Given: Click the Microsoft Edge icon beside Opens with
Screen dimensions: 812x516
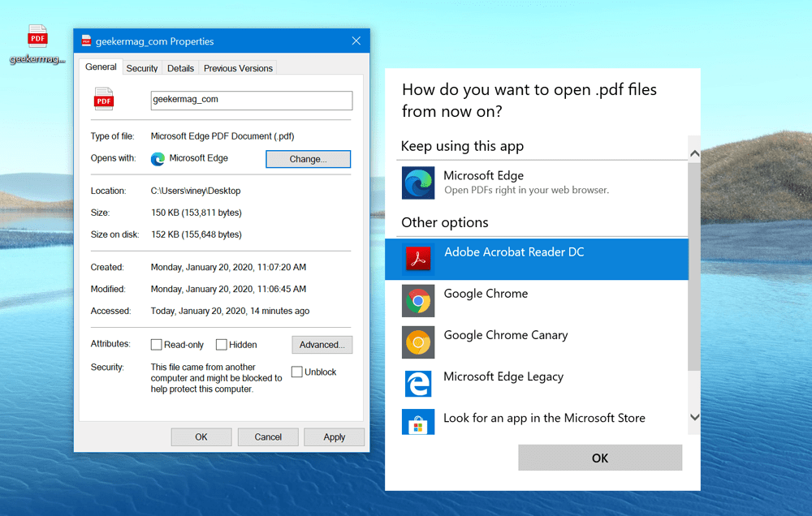Looking at the screenshot, I should click(158, 159).
